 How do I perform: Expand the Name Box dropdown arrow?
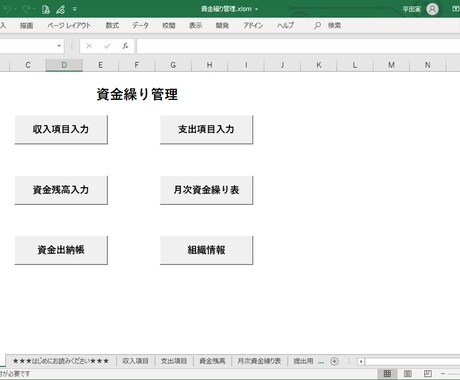pos(59,46)
